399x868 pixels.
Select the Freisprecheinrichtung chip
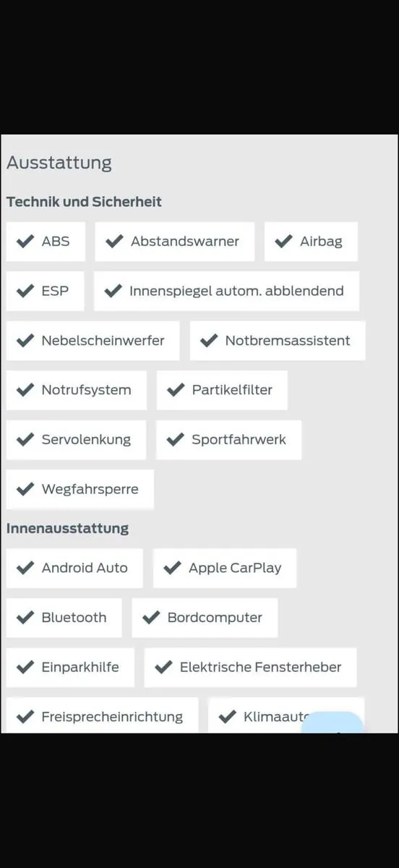(102, 715)
